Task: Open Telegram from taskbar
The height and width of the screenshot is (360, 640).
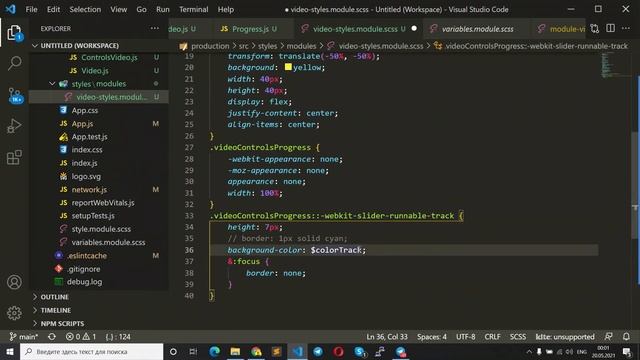Action: (x=318, y=351)
